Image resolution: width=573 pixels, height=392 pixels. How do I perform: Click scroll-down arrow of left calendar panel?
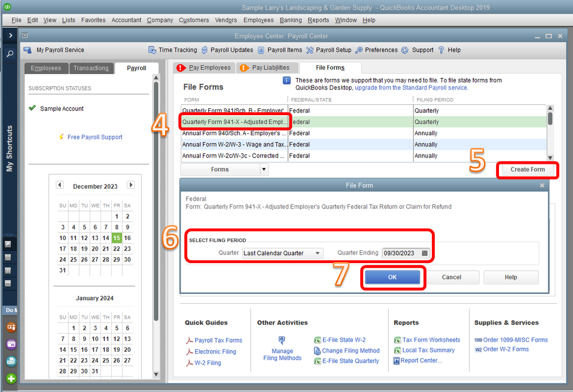(x=156, y=374)
